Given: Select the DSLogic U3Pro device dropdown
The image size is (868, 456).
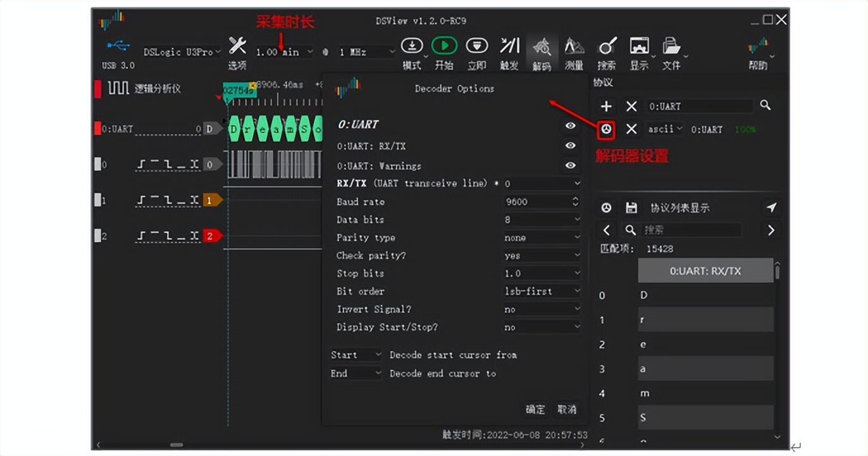Looking at the screenshot, I should [182, 52].
